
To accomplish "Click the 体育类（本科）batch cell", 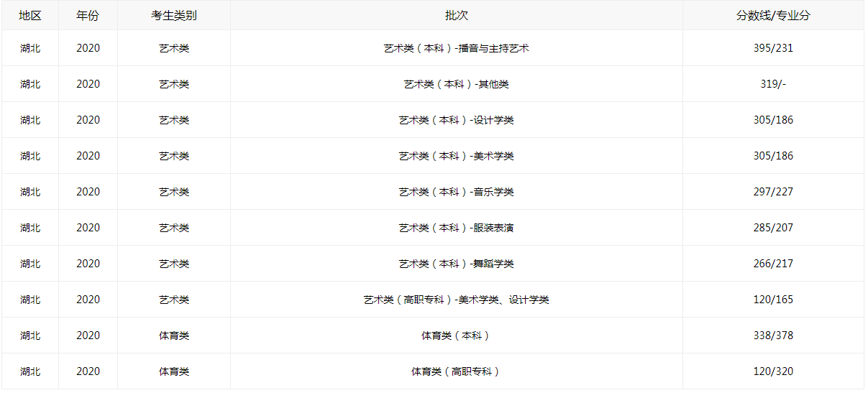I will (456, 336).
